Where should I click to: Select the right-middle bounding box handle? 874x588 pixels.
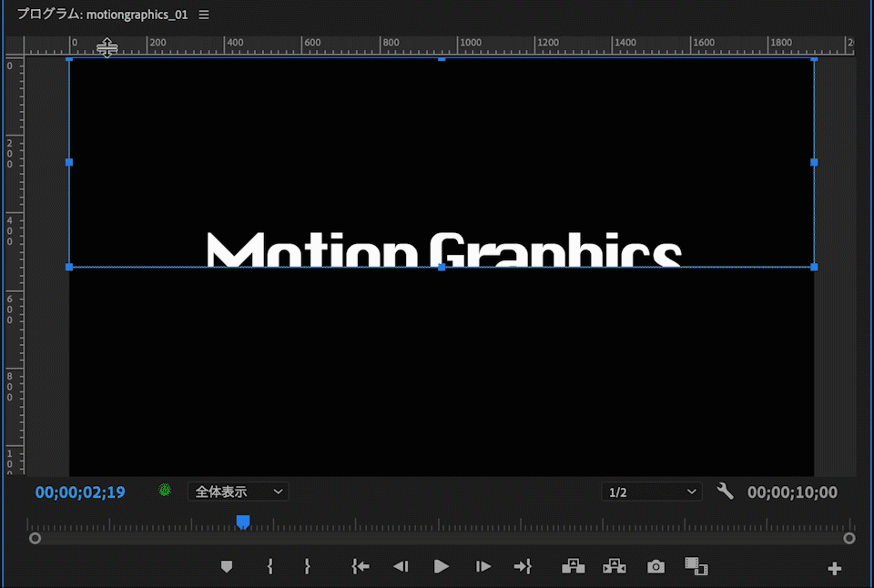tap(814, 162)
